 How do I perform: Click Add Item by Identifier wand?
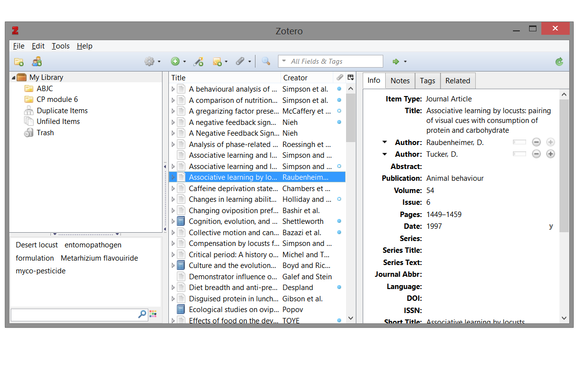(199, 61)
